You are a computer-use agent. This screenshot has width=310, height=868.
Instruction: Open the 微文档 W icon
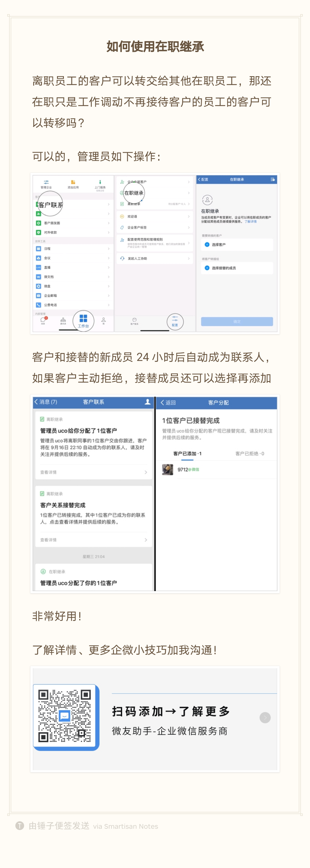39,277
